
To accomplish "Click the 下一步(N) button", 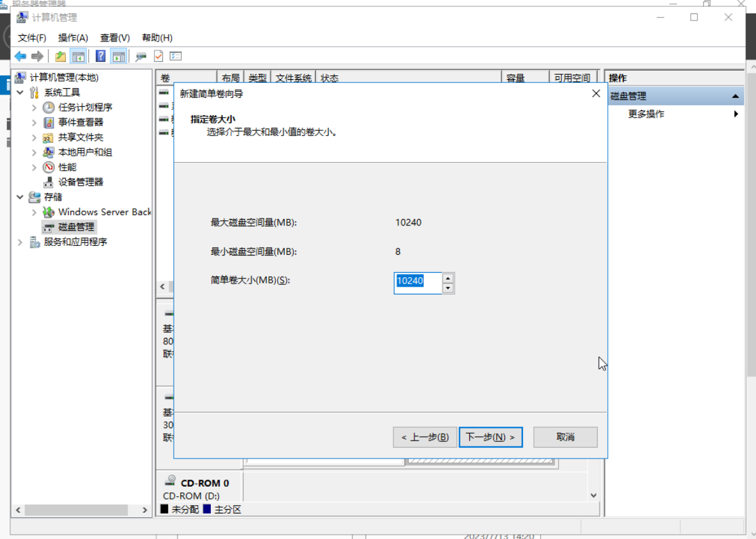I will coord(490,437).
